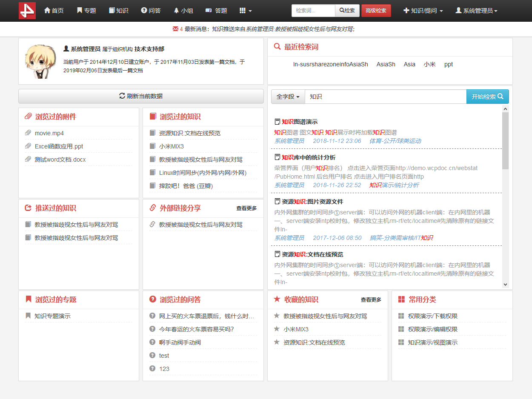This screenshot has width=532, height=399.
Task: Open the 全字段 field dropdown
Action: click(288, 97)
